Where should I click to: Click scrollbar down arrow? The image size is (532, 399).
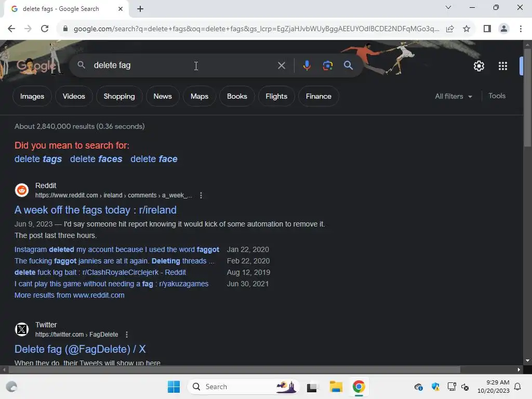(528, 361)
